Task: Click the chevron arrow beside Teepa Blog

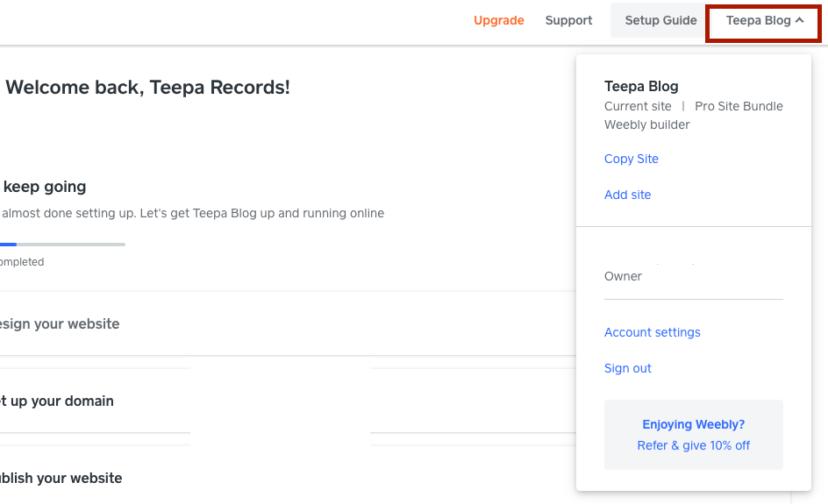Action: point(799,20)
